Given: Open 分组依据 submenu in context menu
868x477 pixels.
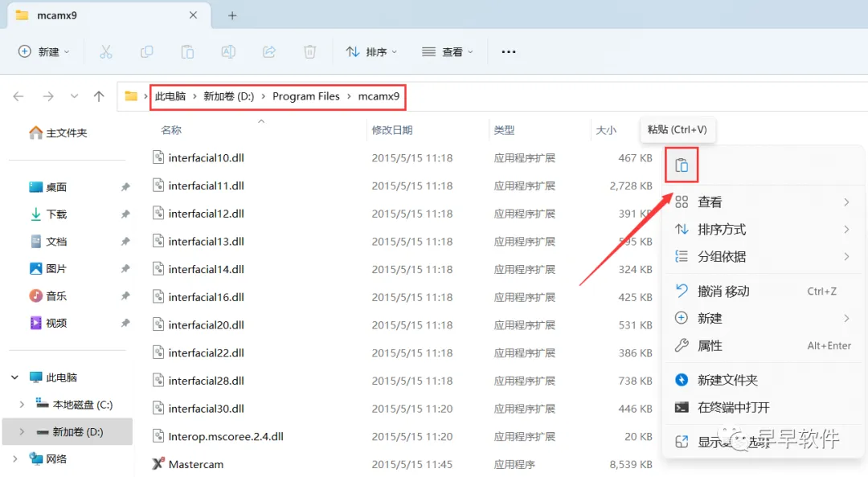Looking at the screenshot, I should [764, 256].
